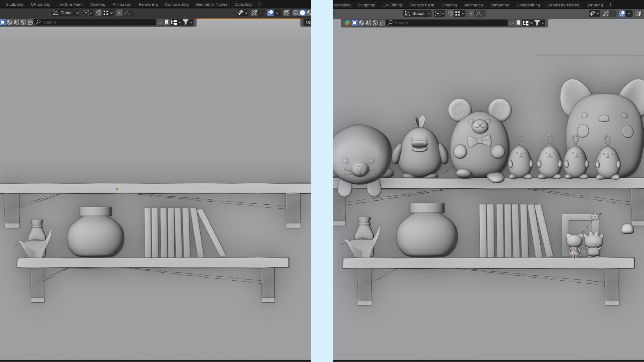Toggle overlays icon in left viewport header
This screenshot has width=644, height=362.
tap(270, 13)
